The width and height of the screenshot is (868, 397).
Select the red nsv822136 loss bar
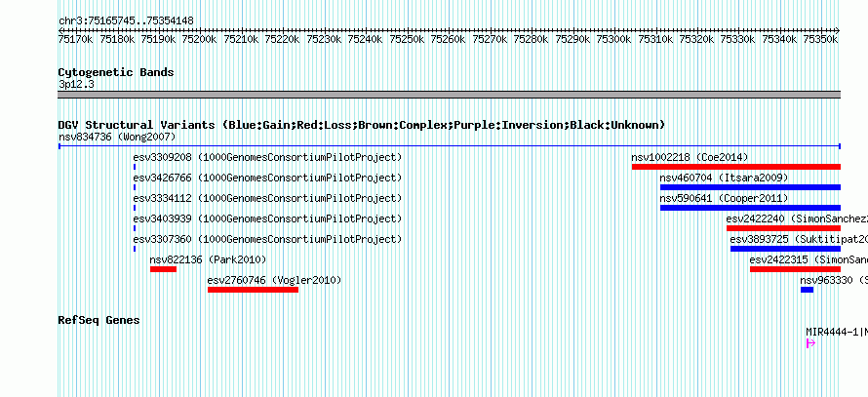click(x=163, y=269)
